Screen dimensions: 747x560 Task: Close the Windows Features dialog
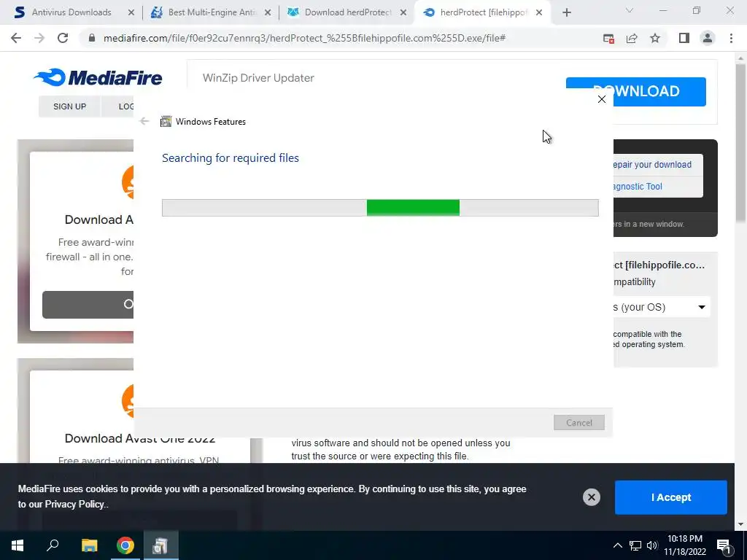tap(602, 99)
